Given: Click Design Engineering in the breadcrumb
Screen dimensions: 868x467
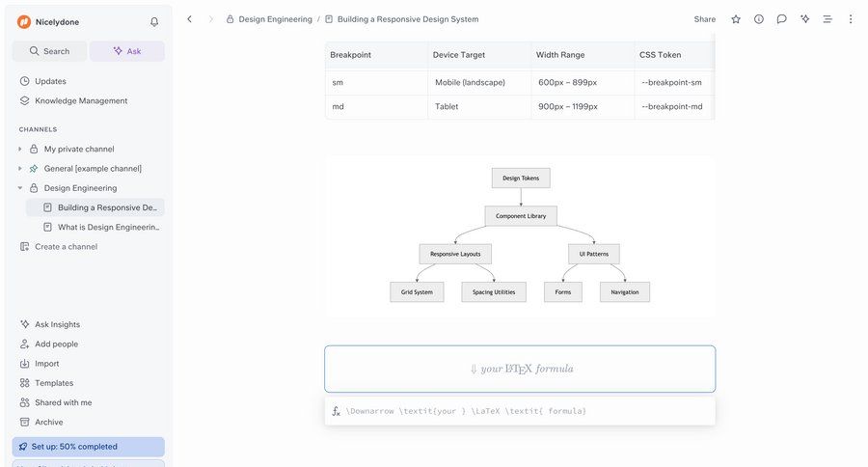Looking at the screenshot, I should pos(275,19).
